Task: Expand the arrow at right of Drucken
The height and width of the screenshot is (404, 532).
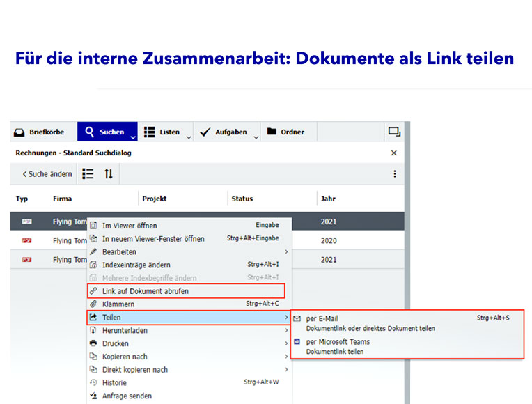Action: 286,343
